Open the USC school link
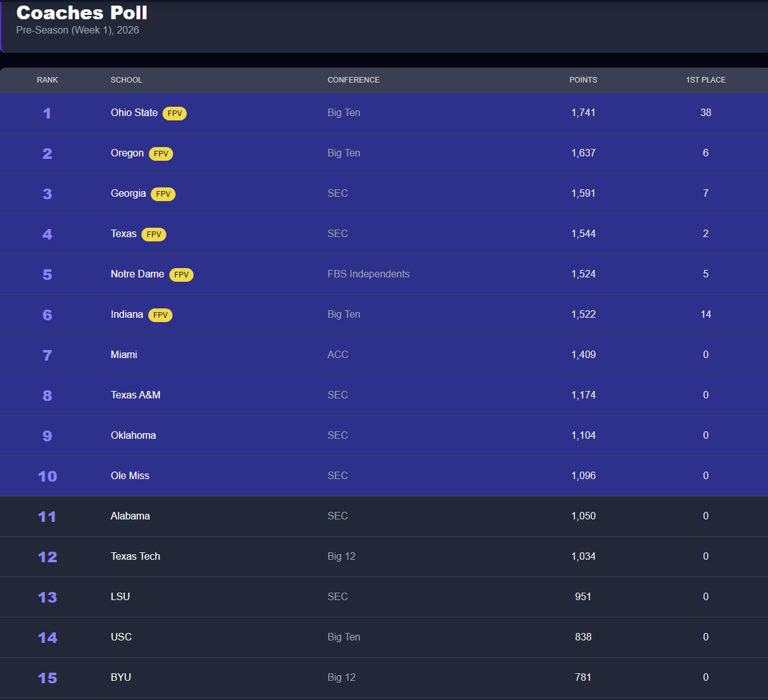This screenshot has width=768, height=700. [121, 637]
